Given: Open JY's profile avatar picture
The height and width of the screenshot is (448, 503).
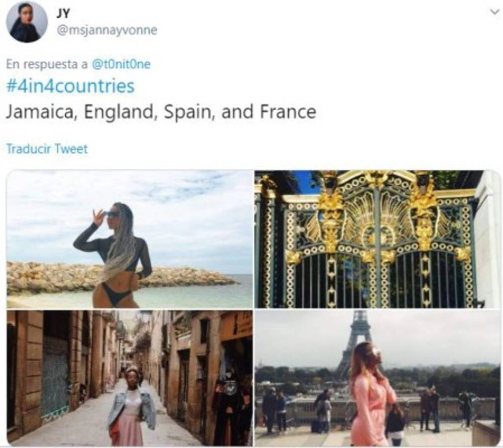Looking at the screenshot, I should click(x=27, y=22).
